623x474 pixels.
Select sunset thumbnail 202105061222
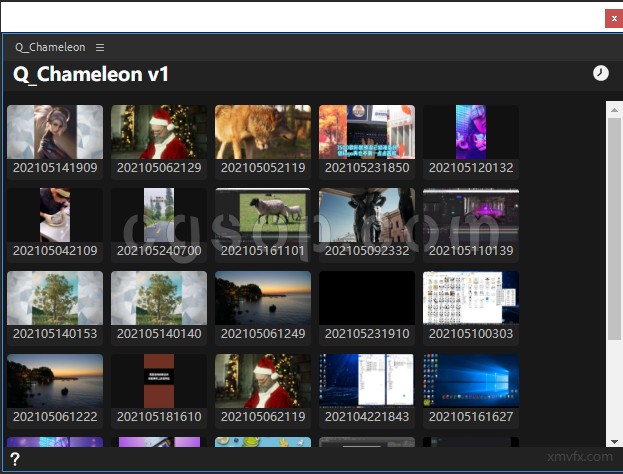[55, 389]
